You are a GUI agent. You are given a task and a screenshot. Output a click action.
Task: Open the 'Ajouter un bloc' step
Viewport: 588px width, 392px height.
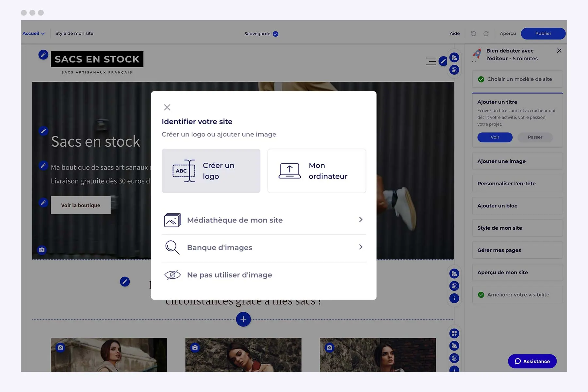pos(517,205)
